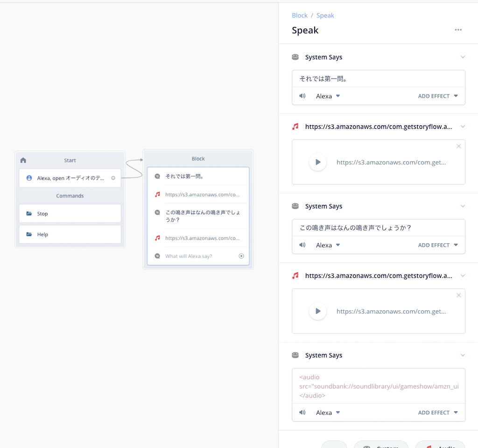Click the user icon beside 'Alexa, open' invocation
This screenshot has width=478, height=448.
[x=29, y=178]
